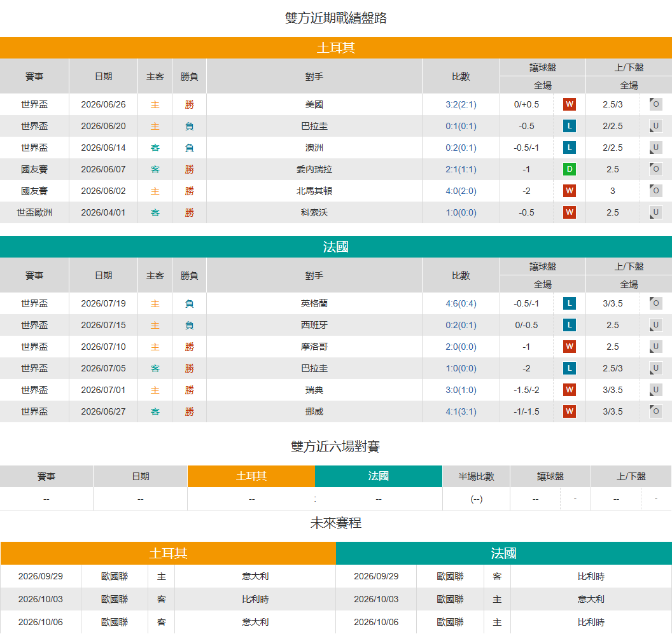The width and height of the screenshot is (672, 634).
Task: Click the 3:0(1:0) score link
Action: (x=461, y=390)
